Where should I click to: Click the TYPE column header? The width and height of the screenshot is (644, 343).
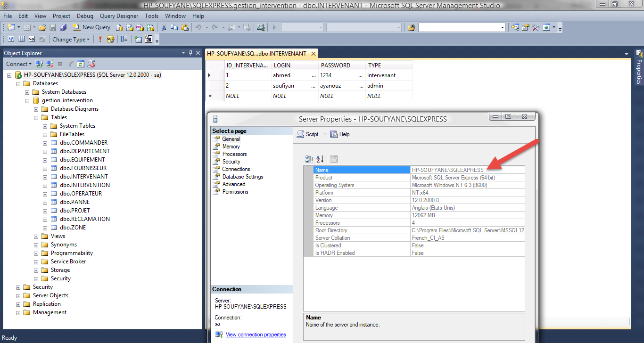(x=389, y=65)
